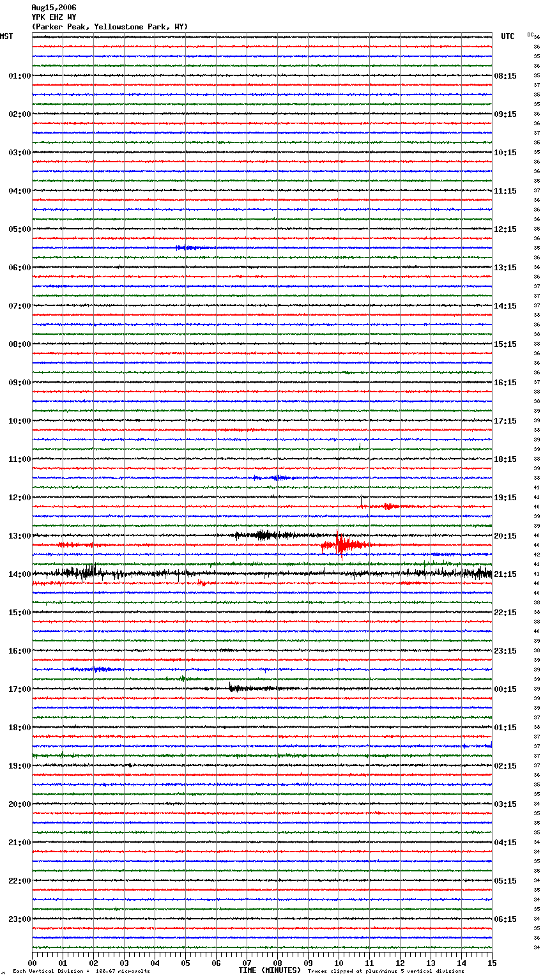Click the Traces clipped footer note
The image size is (543, 980).
tap(386, 971)
